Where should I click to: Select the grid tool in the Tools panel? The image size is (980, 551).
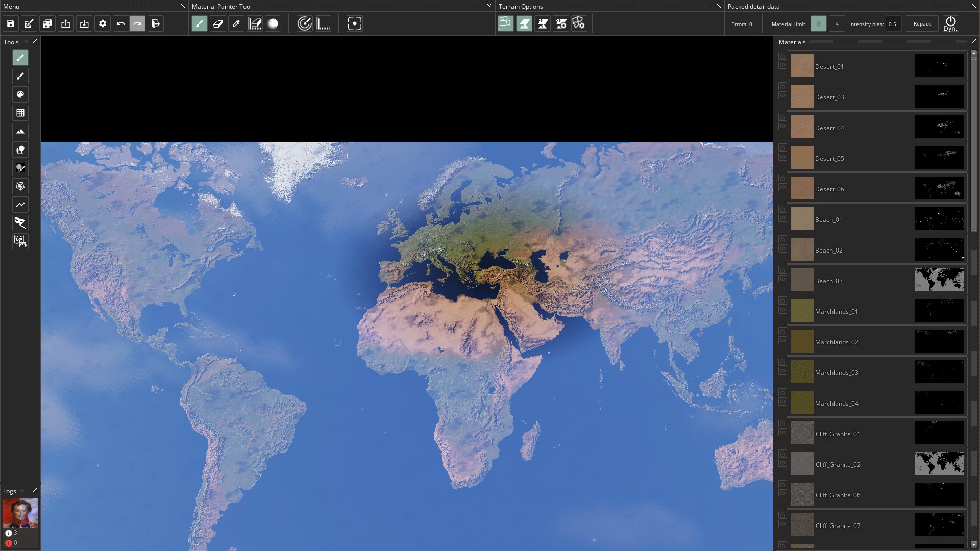[x=20, y=113]
